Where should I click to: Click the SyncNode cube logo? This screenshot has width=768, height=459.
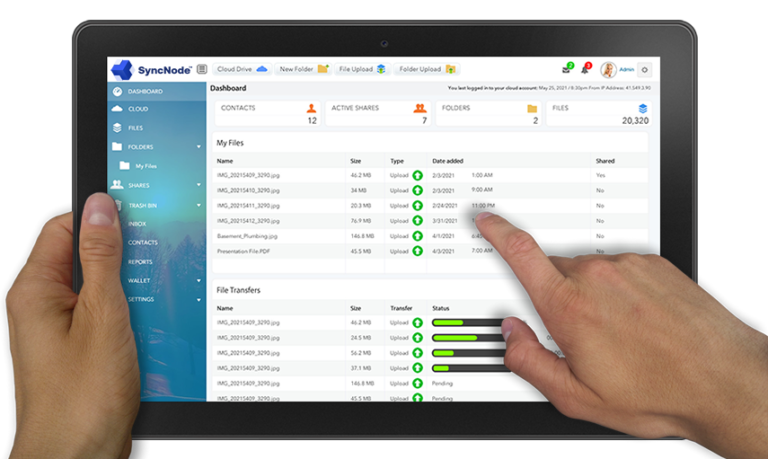122,70
